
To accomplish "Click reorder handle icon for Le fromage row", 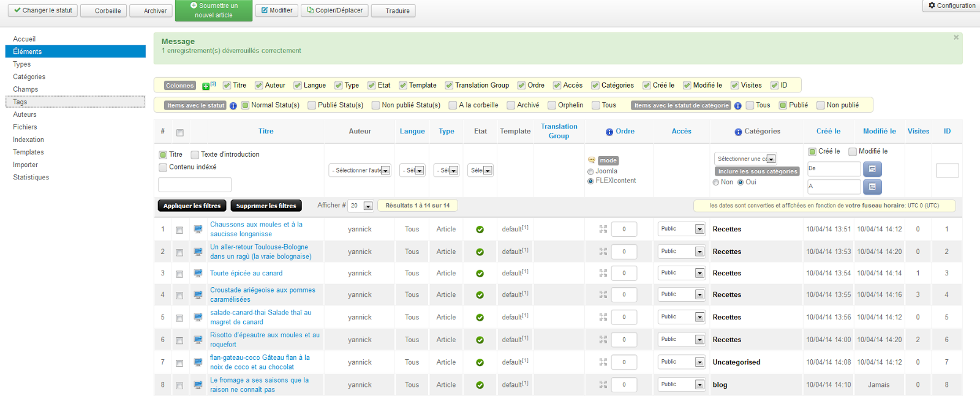I will 603,384.
